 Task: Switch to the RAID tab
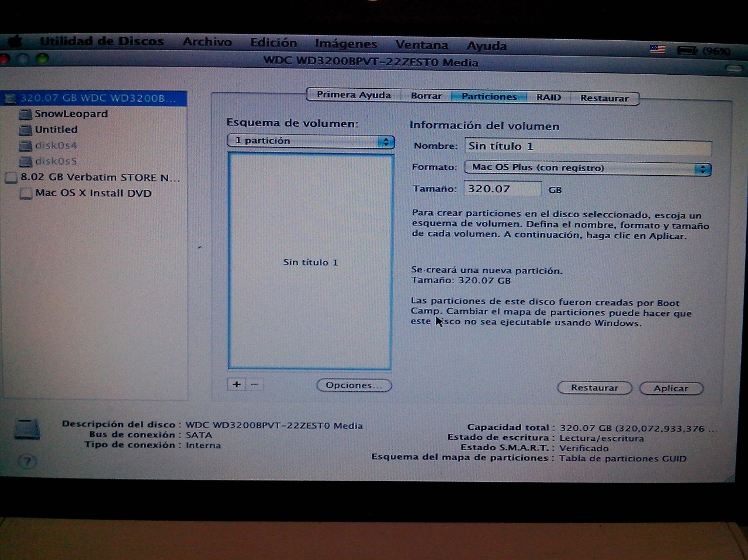point(548,98)
